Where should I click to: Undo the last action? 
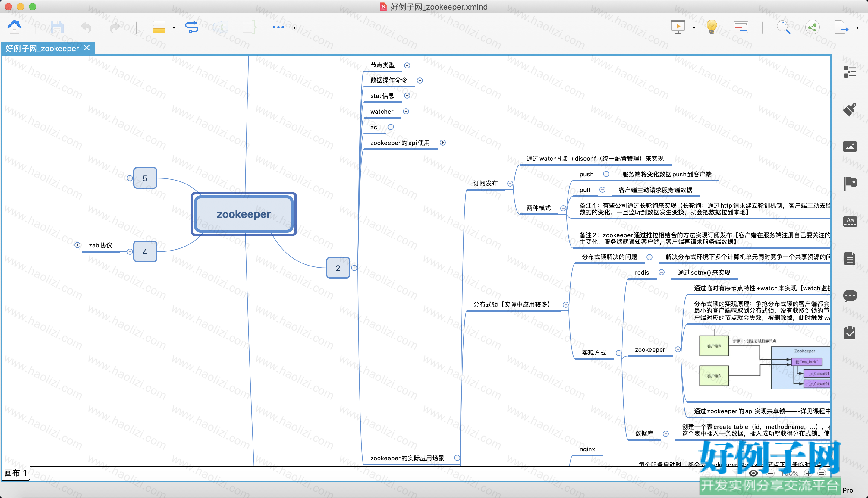click(86, 27)
